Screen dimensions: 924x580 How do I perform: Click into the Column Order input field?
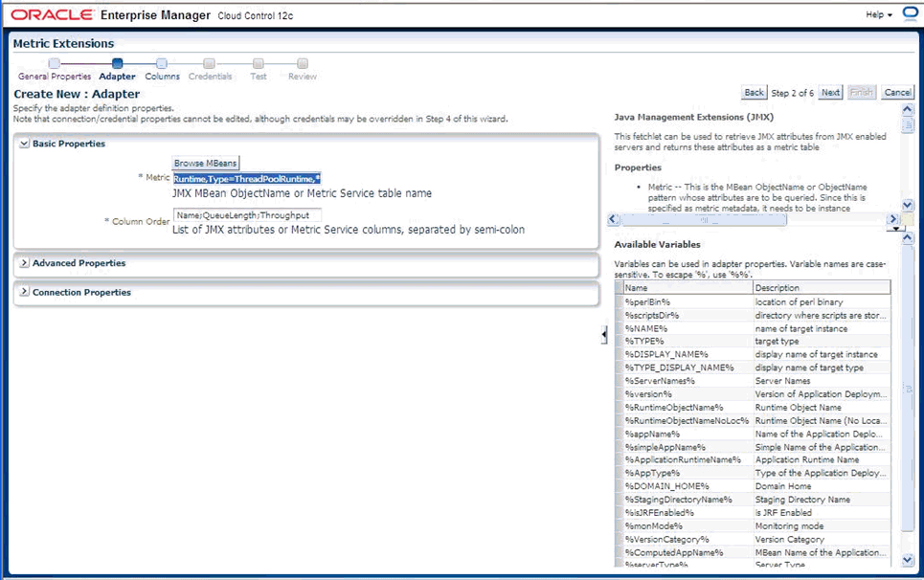point(247,215)
